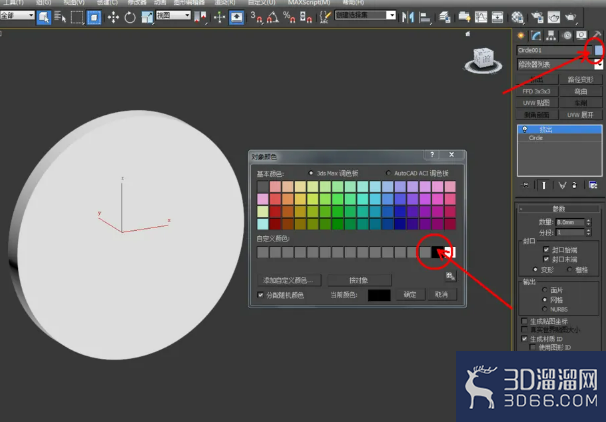Switch to the Modify panel tab
The width and height of the screenshot is (606, 422).
536,36
